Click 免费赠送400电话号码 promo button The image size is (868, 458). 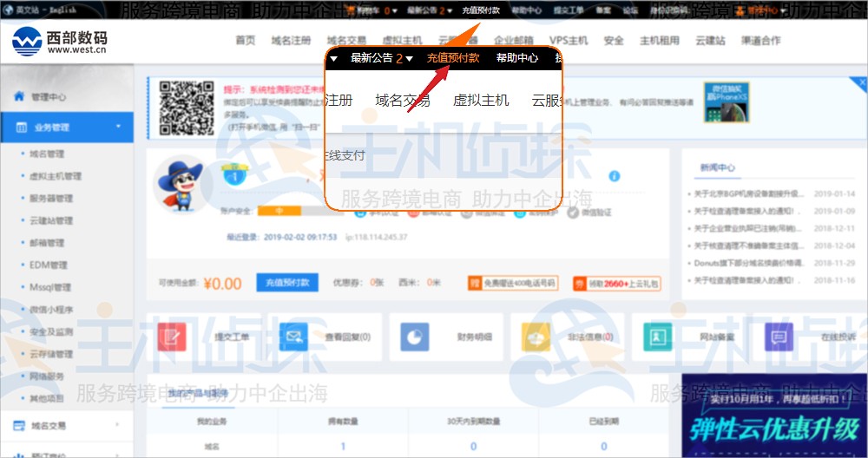pos(513,283)
